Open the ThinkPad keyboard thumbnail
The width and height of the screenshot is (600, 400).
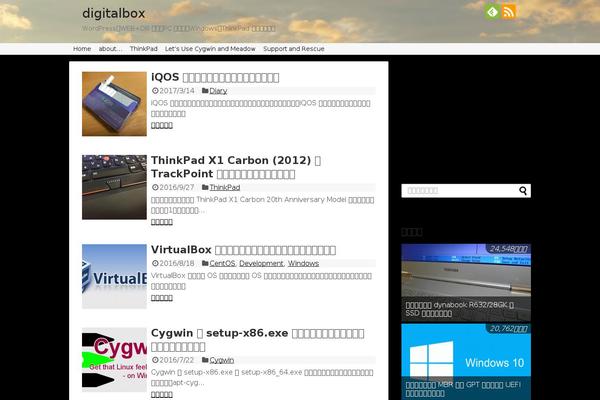(x=114, y=187)
